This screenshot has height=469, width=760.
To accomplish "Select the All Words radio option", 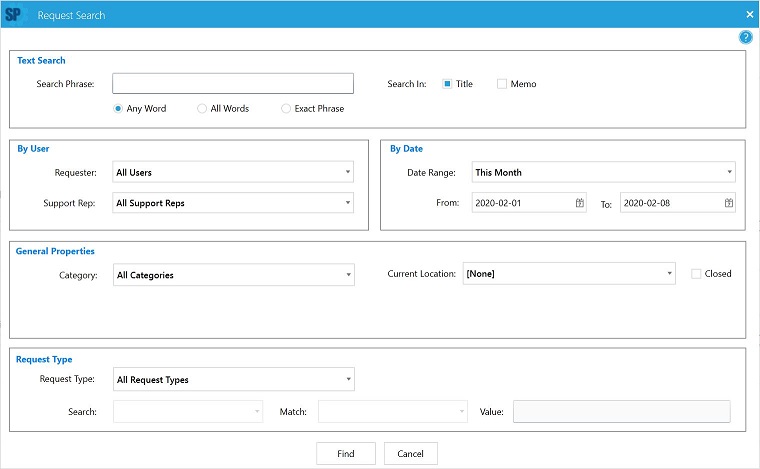I will [202, 108].
